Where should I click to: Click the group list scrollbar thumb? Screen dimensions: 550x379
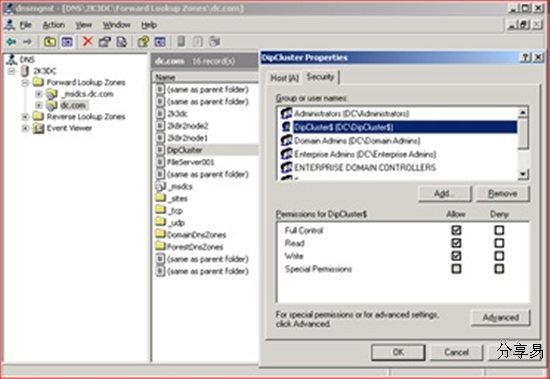point(523,133)
